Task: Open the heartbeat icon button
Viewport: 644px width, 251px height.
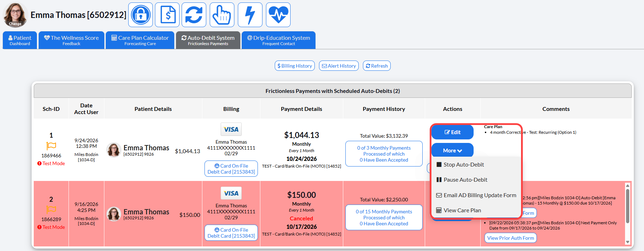Action: [278, 15]
